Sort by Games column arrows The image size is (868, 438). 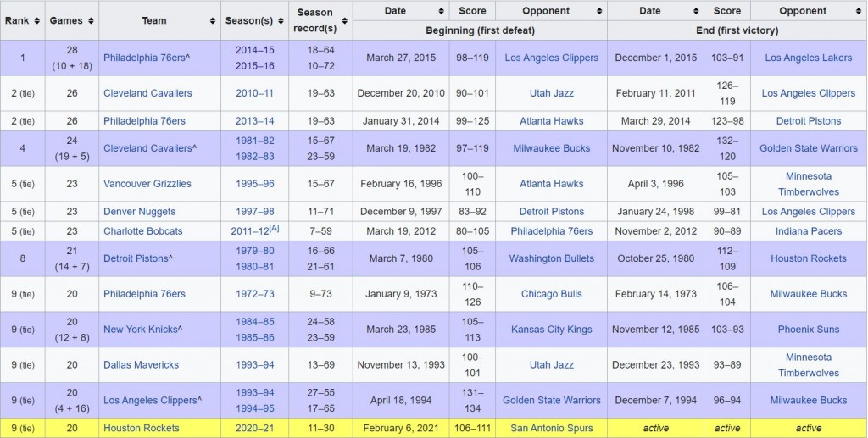tap(91, 20)
